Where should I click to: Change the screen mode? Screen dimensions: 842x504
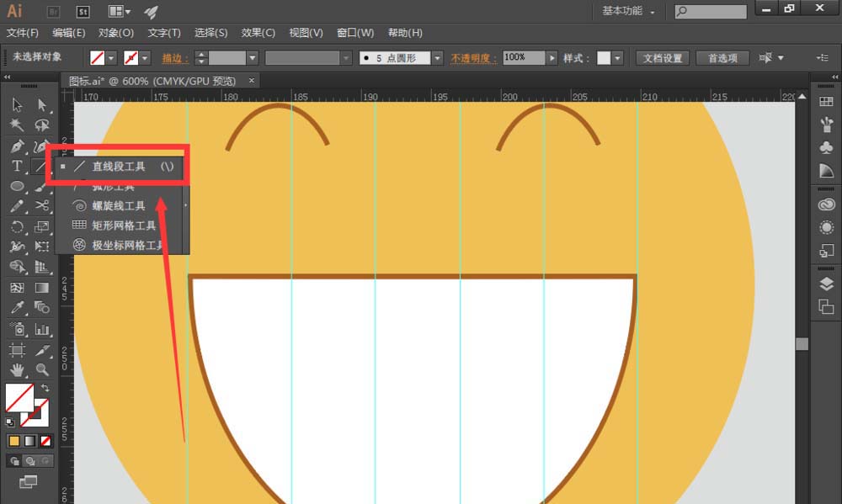coord(28,482)
